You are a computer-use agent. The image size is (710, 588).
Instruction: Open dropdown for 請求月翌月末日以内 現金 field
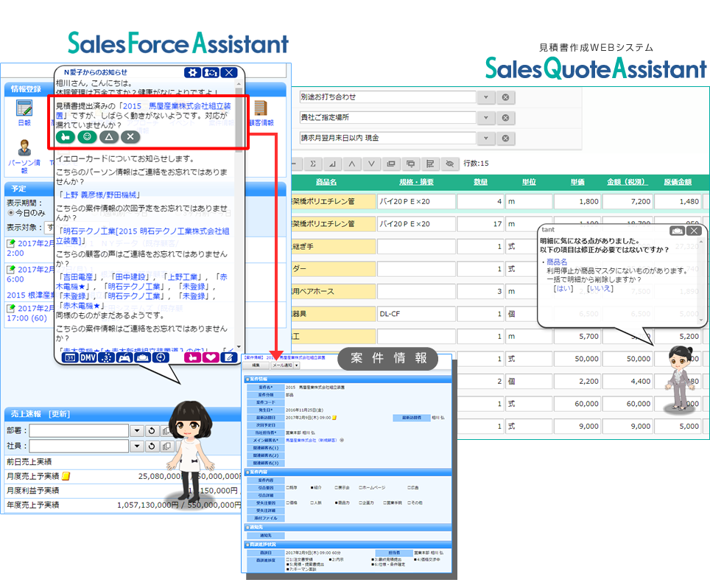(486, 139)
